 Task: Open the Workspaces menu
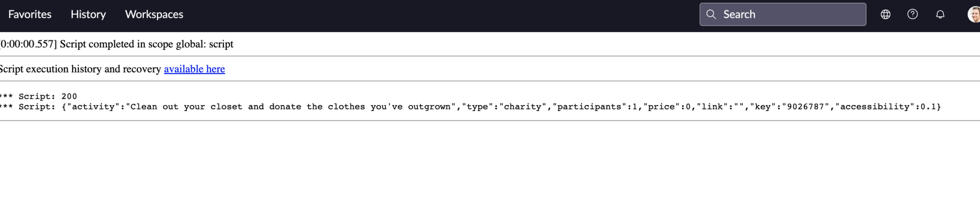coord(154,14)
